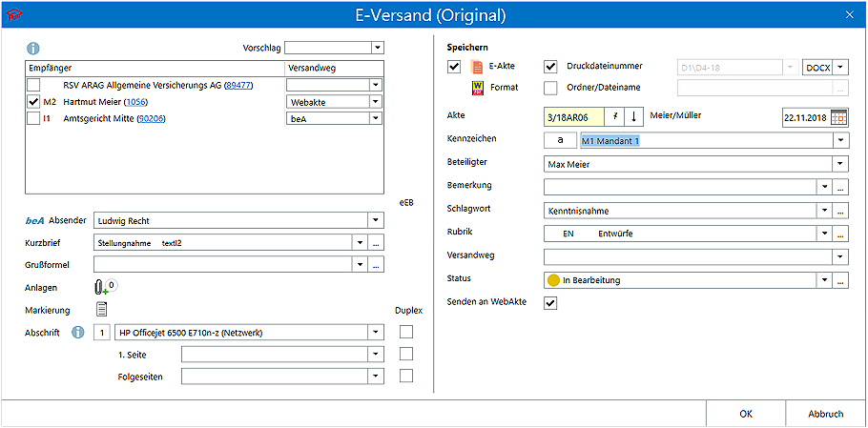Click the yellow In Bearbeitung status indicator
The image size is (868, 428).
(x=554, y=280)
